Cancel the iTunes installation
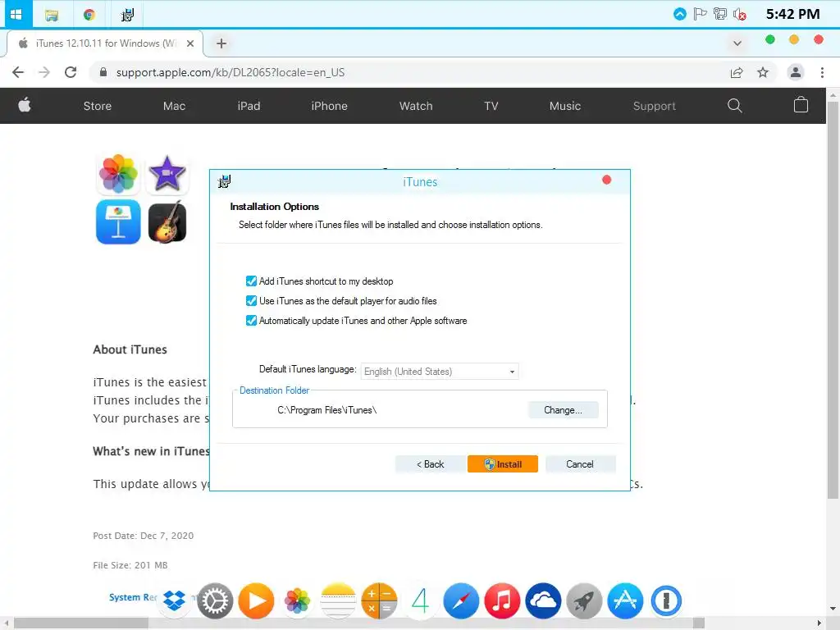The image size is (840, 630). pyautogui.click(x=580, y=464)
